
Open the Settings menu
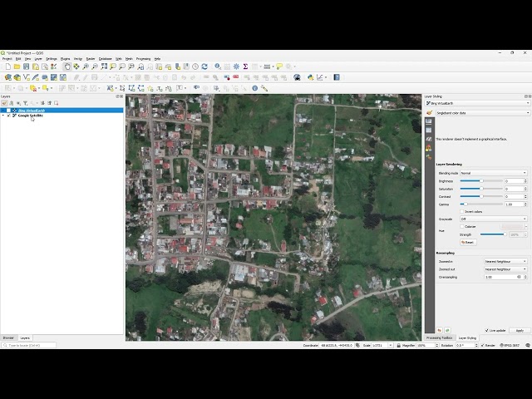coord(52,59)
